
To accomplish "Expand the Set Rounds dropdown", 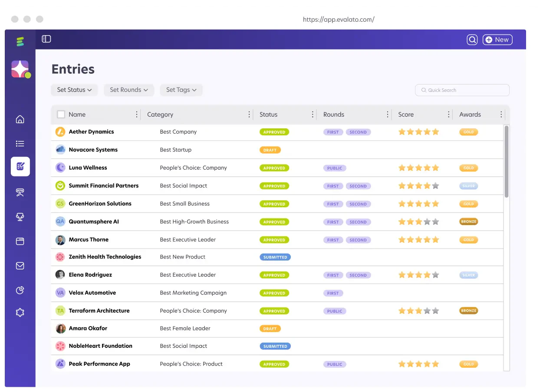I will 129,90.
